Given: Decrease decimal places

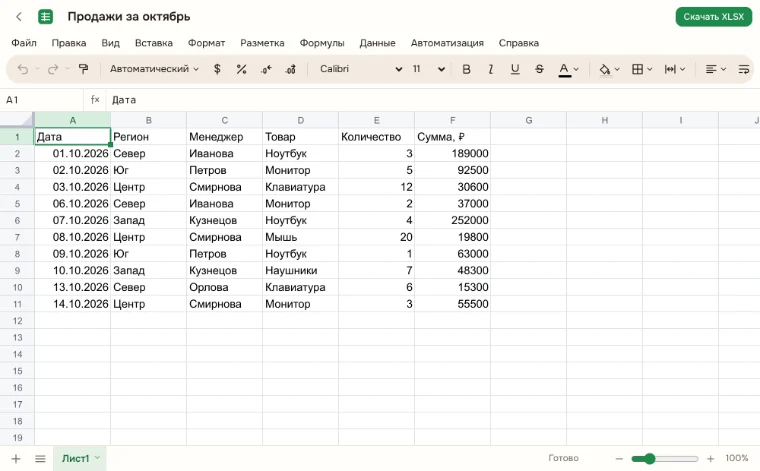Looking at the screenshot, I should pyautogui.click(x=266, y=69).
